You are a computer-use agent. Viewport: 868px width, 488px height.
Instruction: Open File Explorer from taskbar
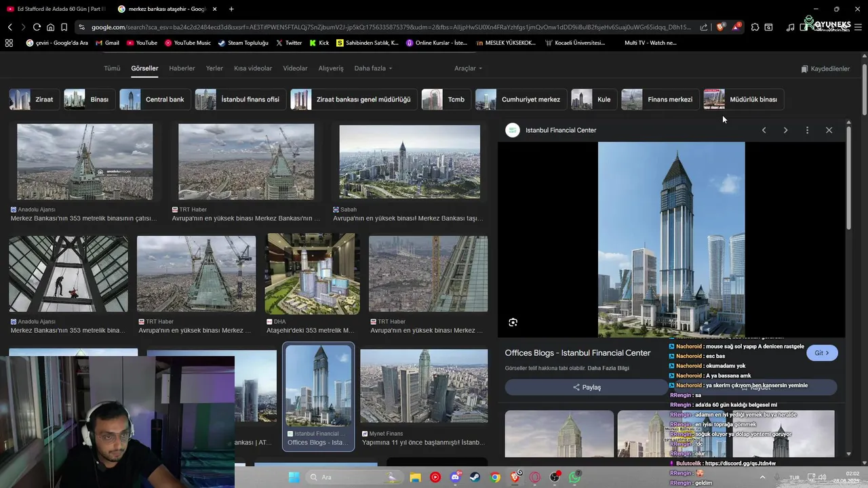415,477
